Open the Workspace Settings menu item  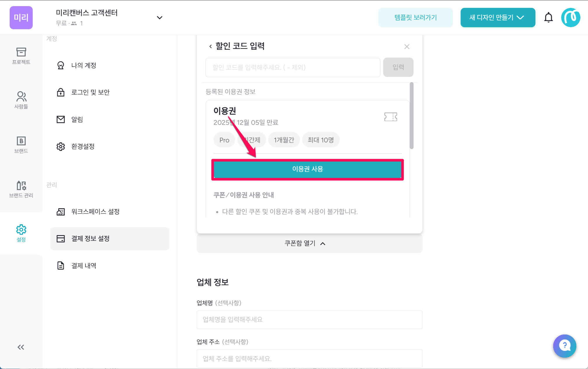tap(95, 212)
